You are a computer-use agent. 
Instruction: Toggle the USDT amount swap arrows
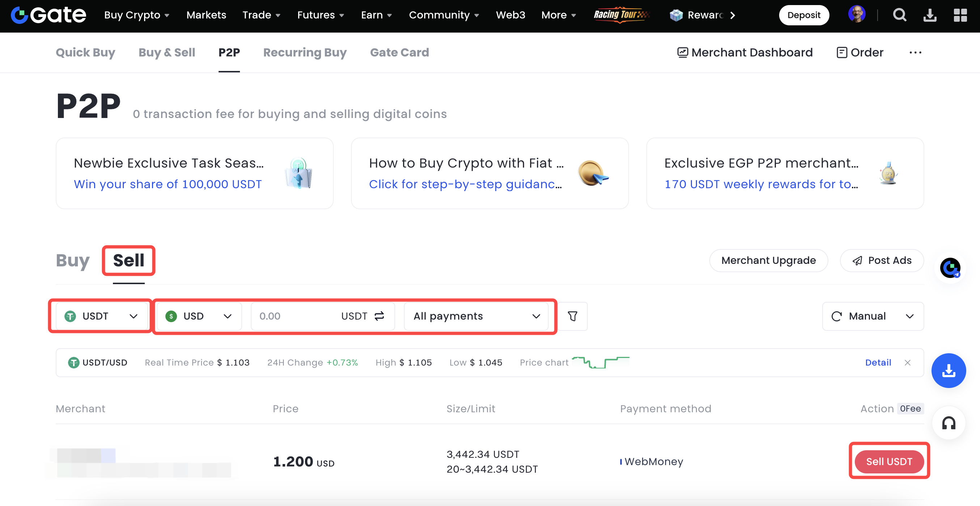point(379,316)
